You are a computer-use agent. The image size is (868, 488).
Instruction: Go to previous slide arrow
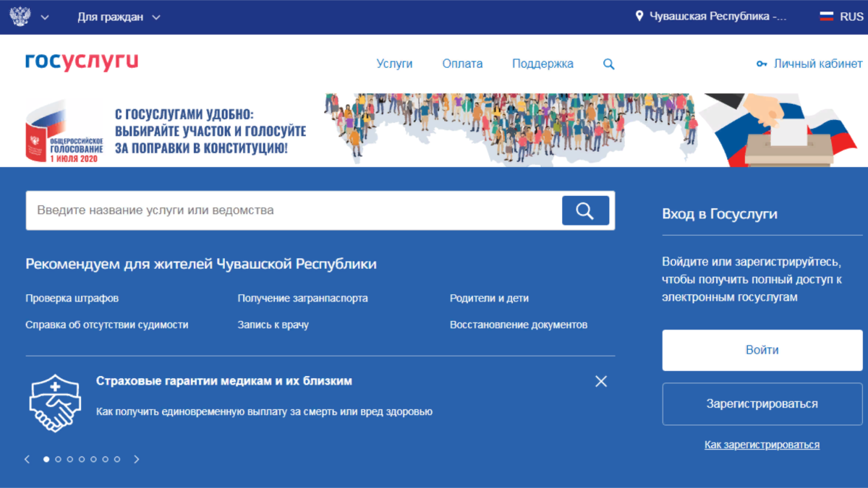[x=27, y=459]
